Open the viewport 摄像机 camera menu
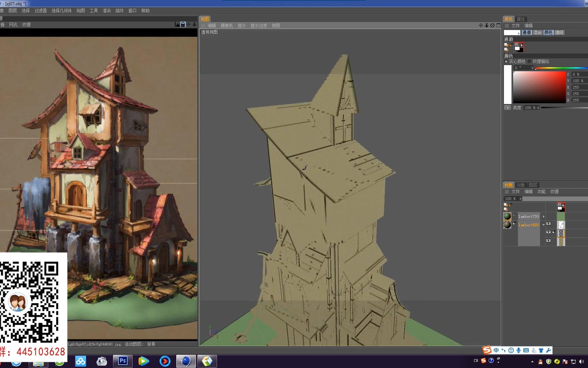Screen dimensions: 588x368 tap(227, 26)
